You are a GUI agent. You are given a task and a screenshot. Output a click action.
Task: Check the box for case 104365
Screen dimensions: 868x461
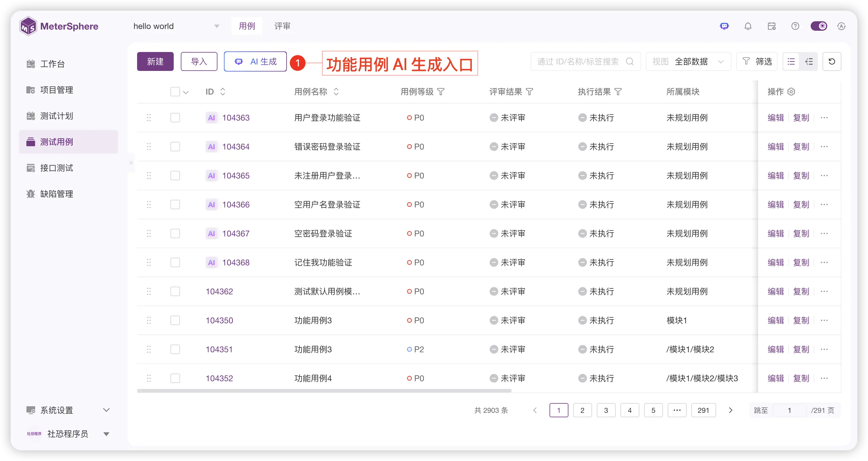click(175, 176)
